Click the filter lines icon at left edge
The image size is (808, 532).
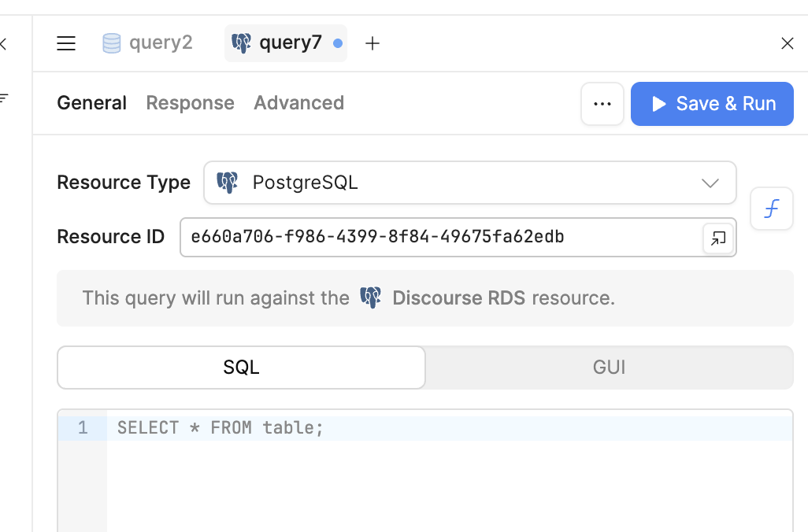[x=4, y=98]
